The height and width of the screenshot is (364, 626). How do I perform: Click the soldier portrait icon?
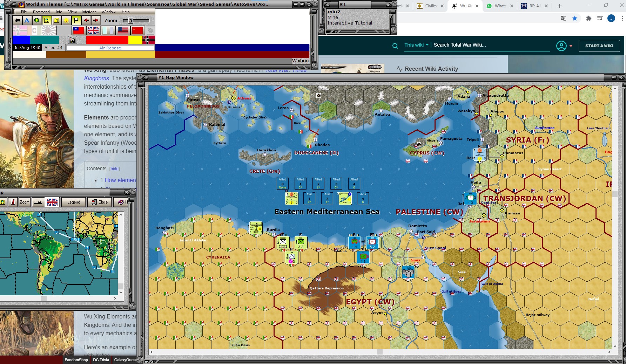[x=73, y=40]
